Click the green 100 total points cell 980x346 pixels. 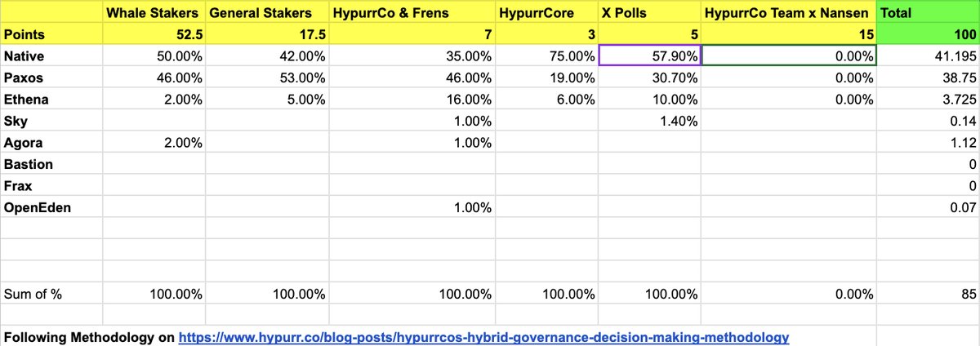point(928,34)
